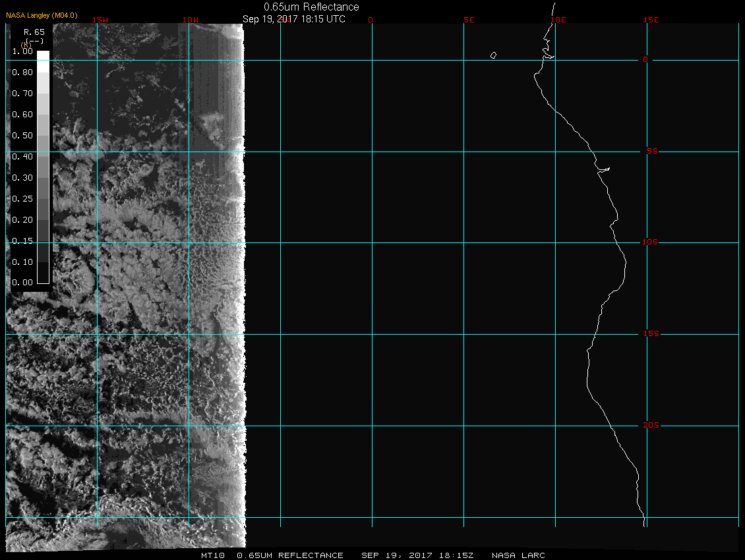Select the 0.25 label on the colorbar

22,198
